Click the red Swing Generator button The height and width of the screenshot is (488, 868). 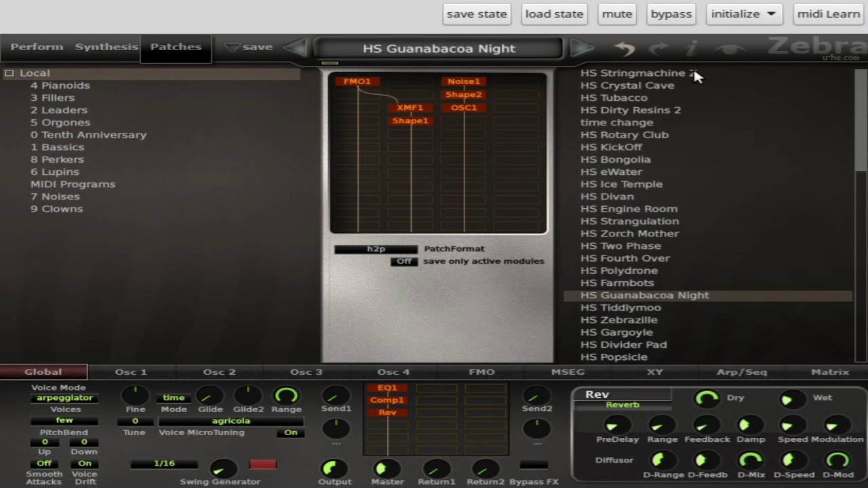pyautogui.click(x=263, y=464)
